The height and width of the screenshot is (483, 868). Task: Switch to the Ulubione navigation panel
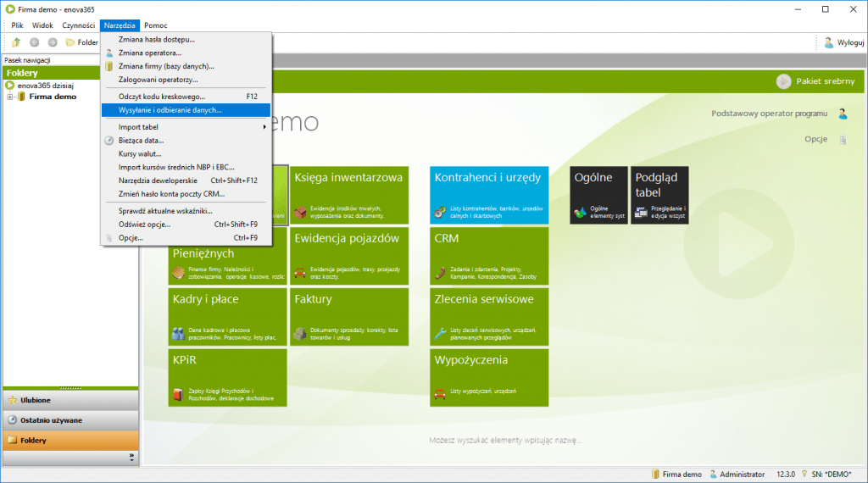(x=70, y=400)
